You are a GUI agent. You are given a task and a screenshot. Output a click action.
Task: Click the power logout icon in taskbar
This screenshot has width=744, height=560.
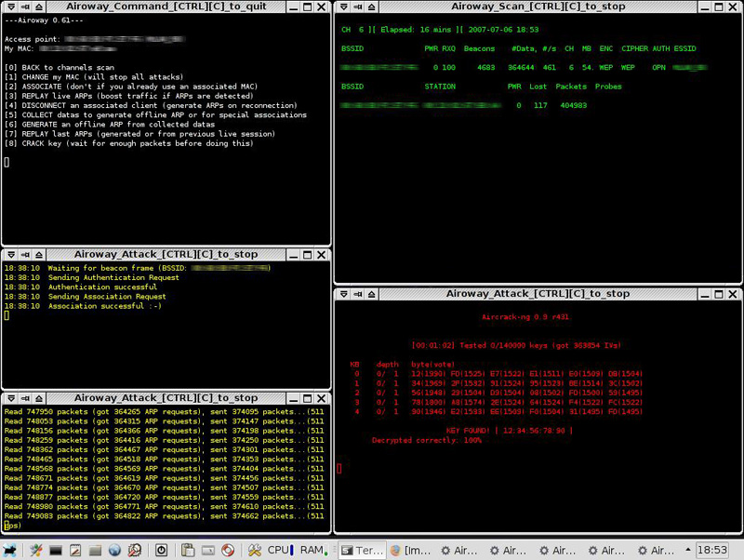coord(161,550)
